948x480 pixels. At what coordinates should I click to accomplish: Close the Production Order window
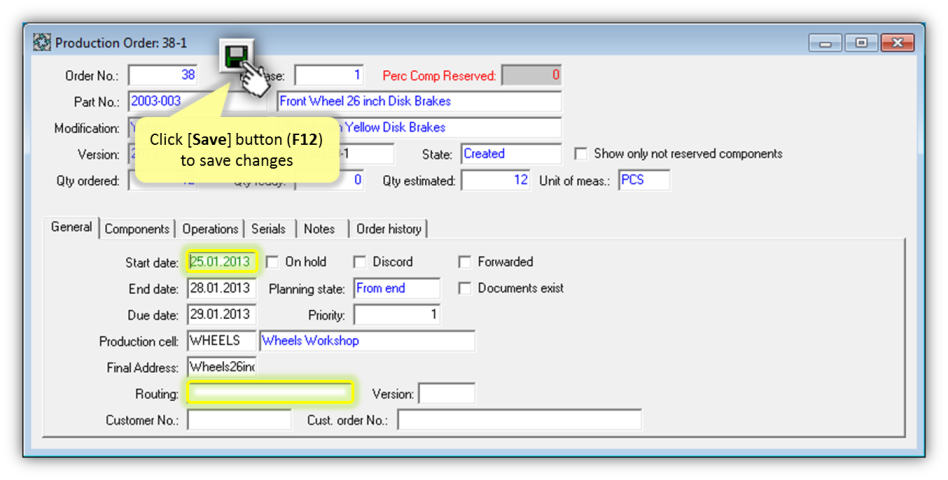coord(898,43)
